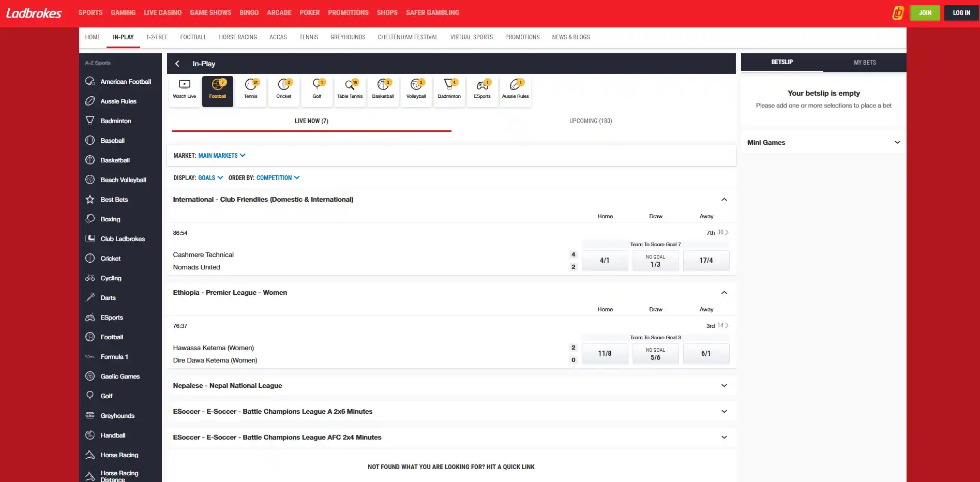Image resolution: width=980 pixels, height=482 pixels.
Task: Click the green Join button
Action: click(925, 13)
